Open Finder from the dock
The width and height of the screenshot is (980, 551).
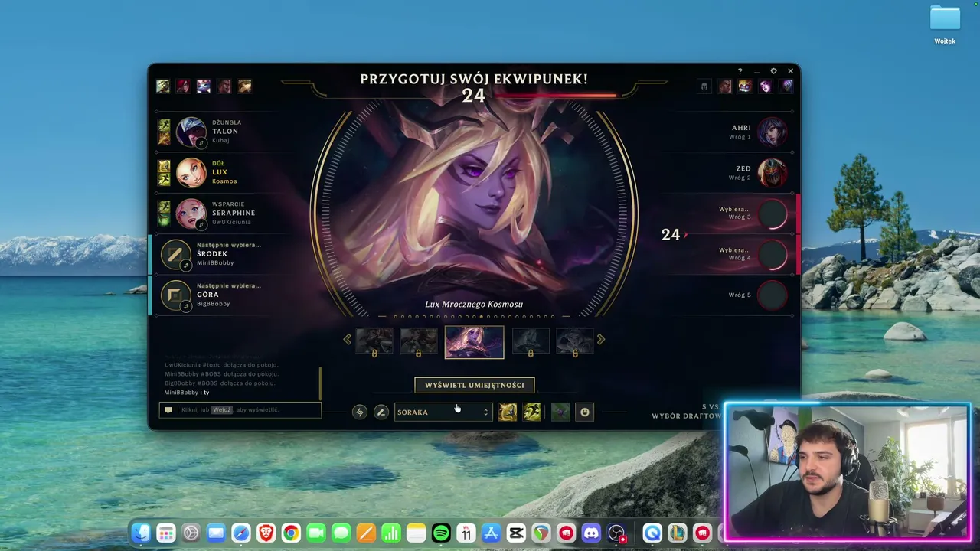(141, 533)
